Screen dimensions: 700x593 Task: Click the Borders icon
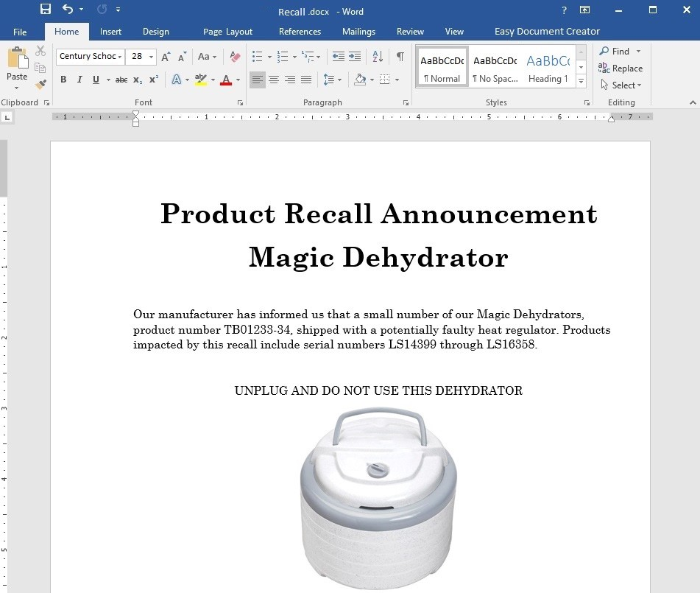pos(384,80)
